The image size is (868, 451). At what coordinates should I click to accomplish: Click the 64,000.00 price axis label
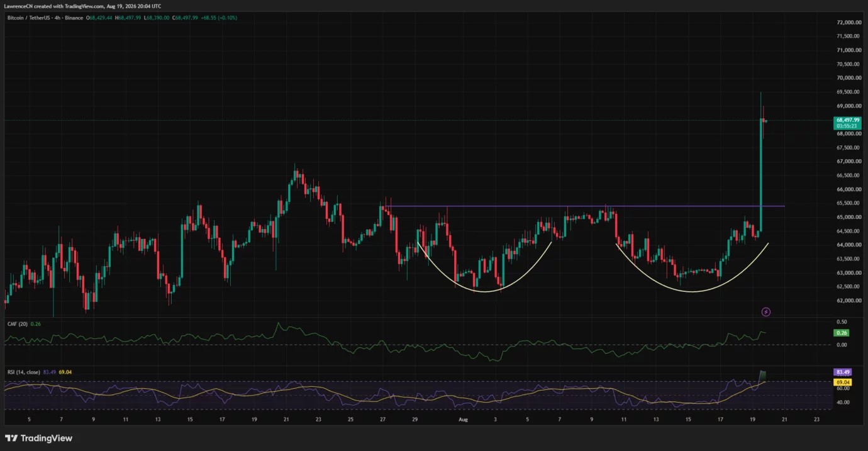[x=848, y=245]
